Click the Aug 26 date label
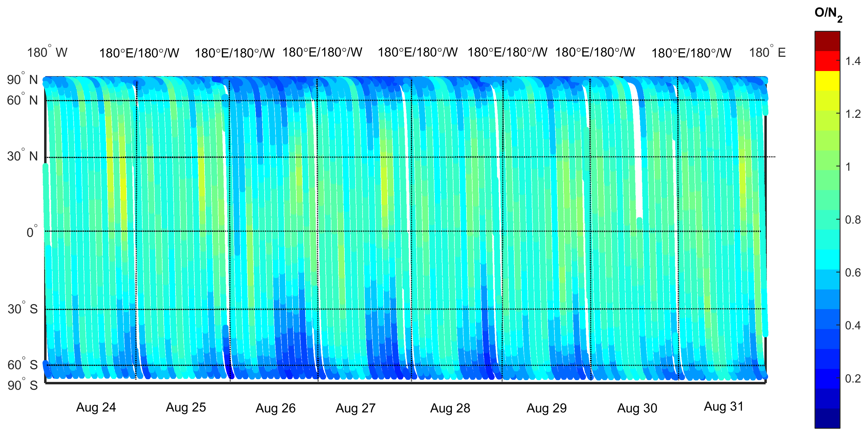This screenshot has width=868, height=436. click(275, 408)
